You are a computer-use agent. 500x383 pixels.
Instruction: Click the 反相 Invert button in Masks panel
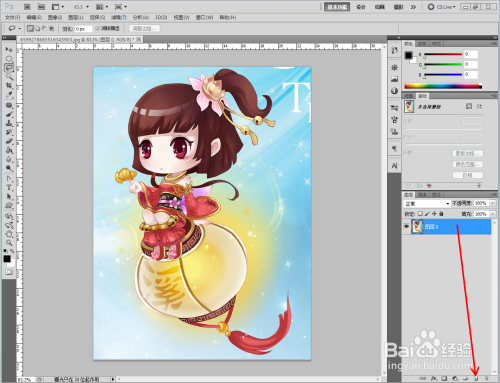(x=468, y=175)
